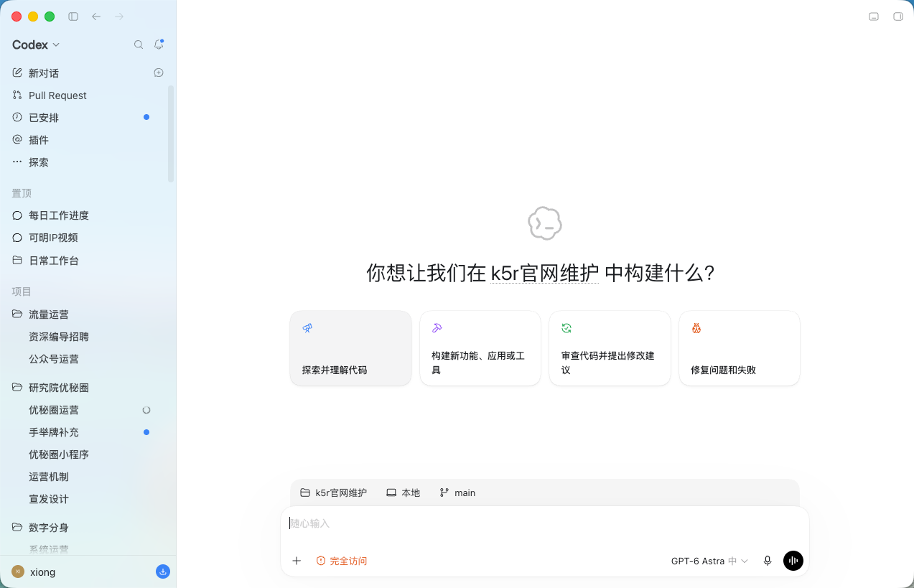Choose 构建新功能、应用或工具 suggestion card
Image resolution: width=914 pixels, height=588 pixels.
[480, 348]
